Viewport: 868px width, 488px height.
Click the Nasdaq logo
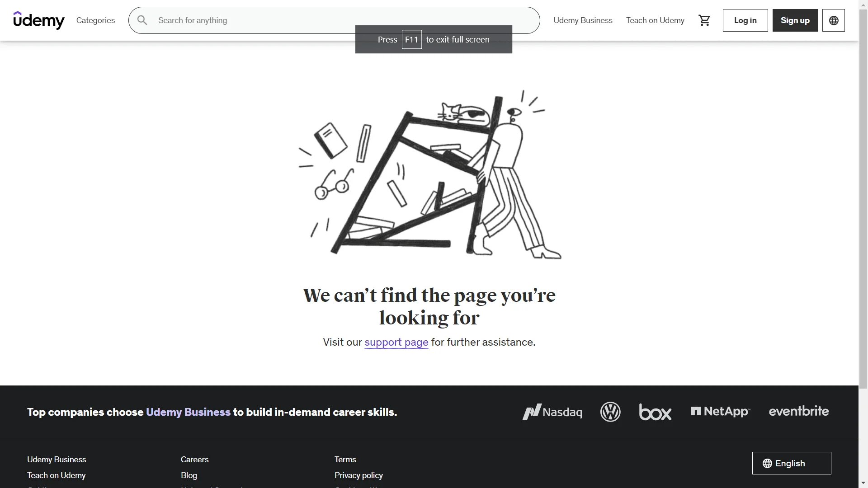[x=552, y=412]
